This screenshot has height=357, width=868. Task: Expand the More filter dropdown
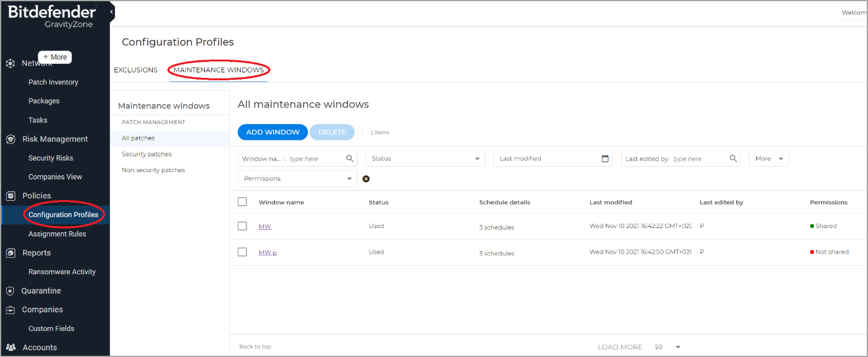pyautogui.click(x=768, y=158)
